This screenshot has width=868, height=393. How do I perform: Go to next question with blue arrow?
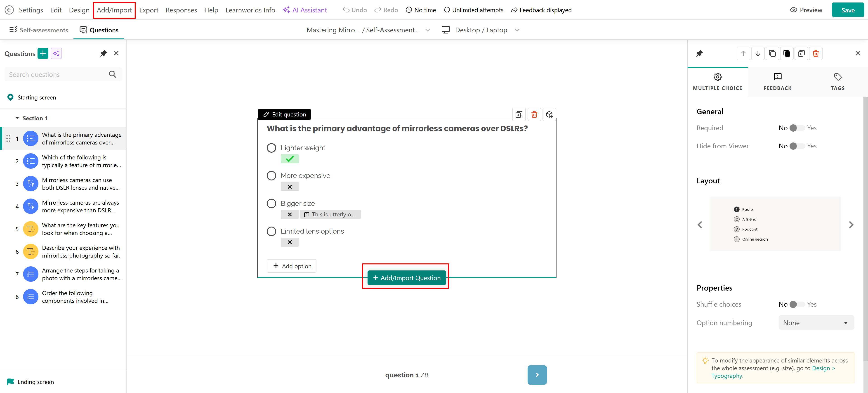[537, 375]
